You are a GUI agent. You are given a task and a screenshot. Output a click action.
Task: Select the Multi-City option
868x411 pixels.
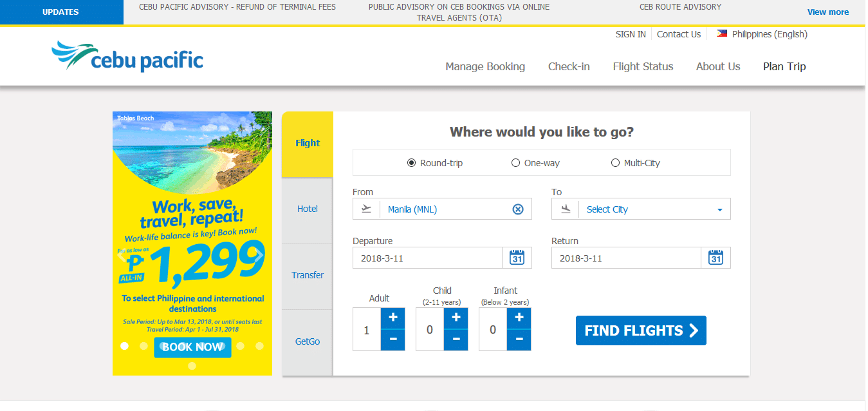(x=636, y=163)
